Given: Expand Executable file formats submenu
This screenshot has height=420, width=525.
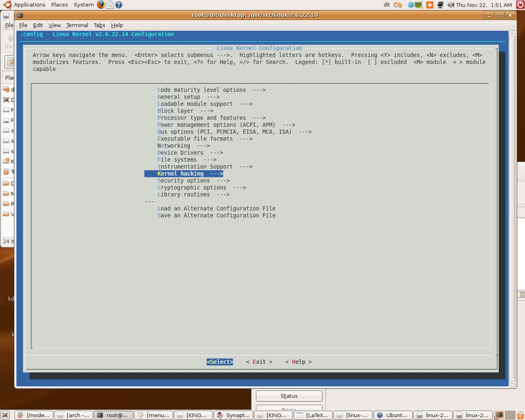Looking at the screenshot, I should tap(205, 138).
